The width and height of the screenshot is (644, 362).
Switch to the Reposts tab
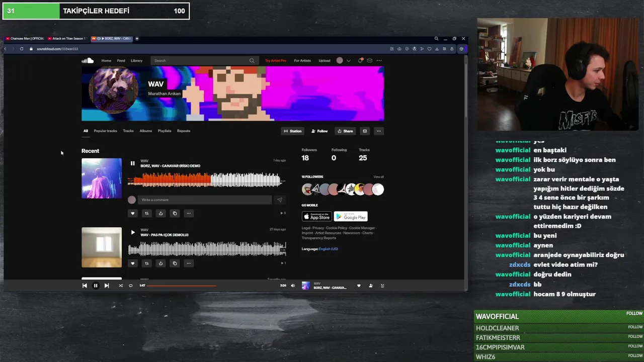(x=184, y=131)
